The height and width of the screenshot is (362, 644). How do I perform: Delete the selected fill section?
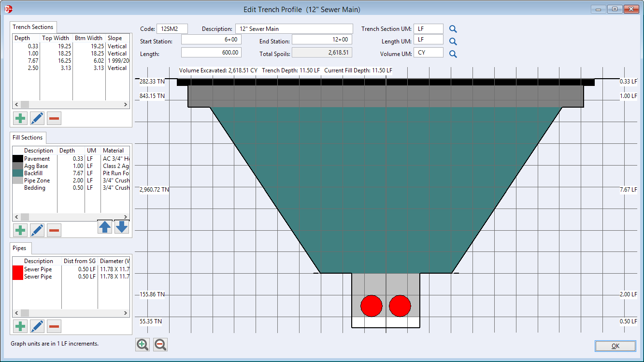pos(54,230)
